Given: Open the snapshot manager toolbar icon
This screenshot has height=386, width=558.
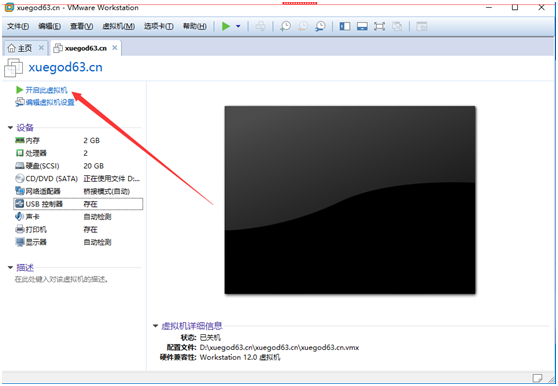Looking at the screenshot, I should (x=320, y=26).
